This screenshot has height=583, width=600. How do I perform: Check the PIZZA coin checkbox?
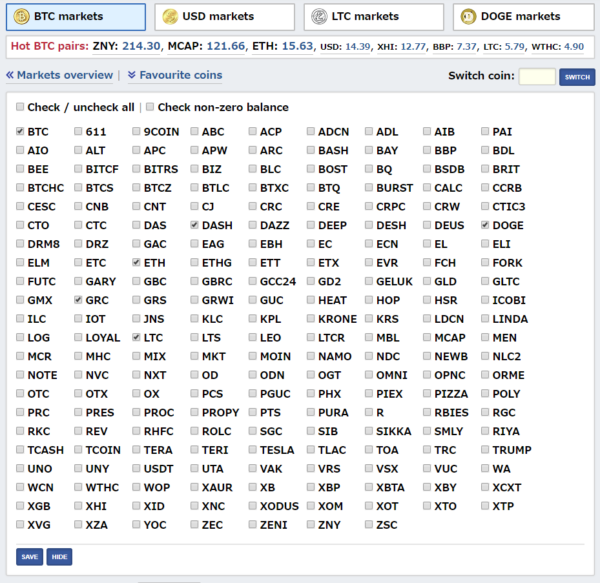point(427,393)
